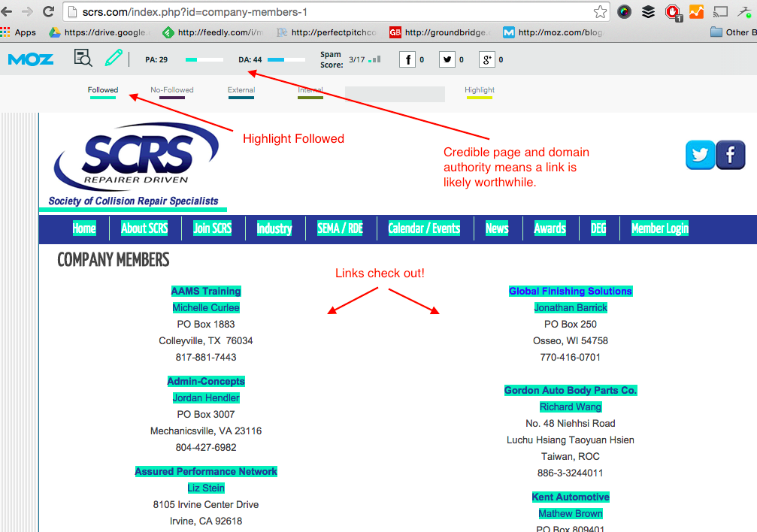Open the SCRS Facebook page icon
The width and height of the screenshot is (757, 532).
pyautogui.click(x=731, y=155)
